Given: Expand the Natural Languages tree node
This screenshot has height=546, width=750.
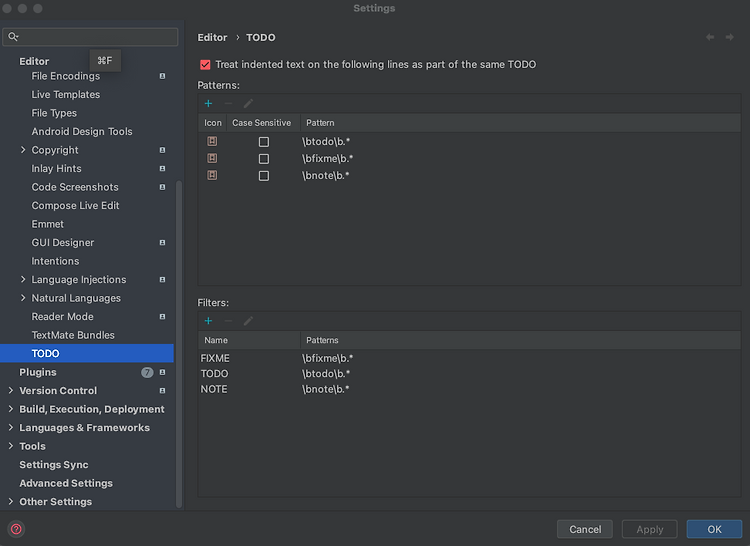Looking at the screenshot, I should 22,298.
